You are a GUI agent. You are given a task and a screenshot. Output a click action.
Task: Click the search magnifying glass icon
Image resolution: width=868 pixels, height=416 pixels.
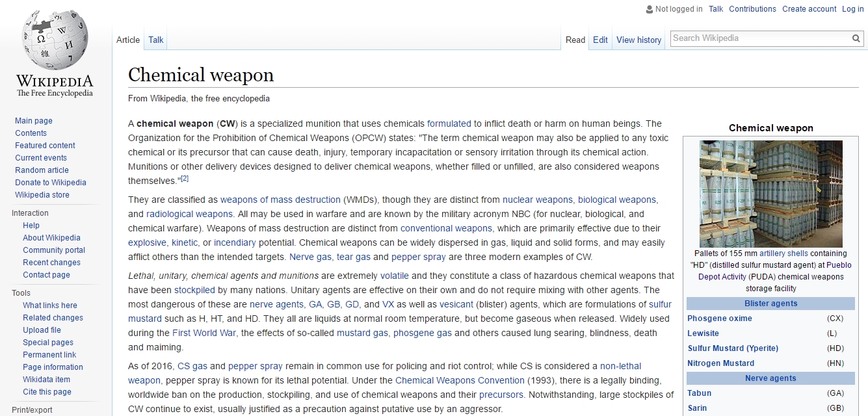[x=856, y=38]
